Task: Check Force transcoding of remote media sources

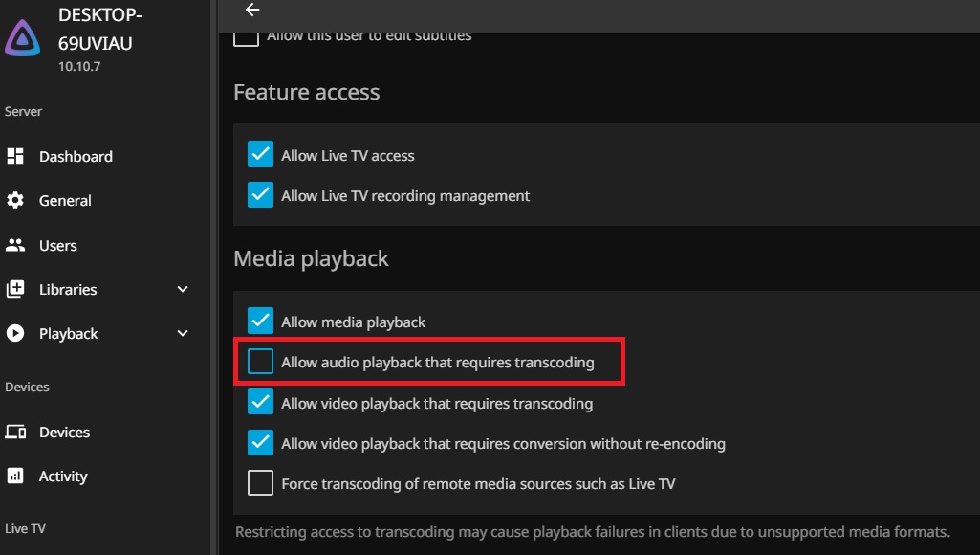Action: coord(260,483)
